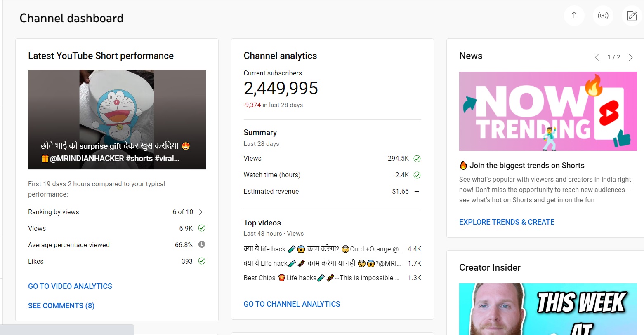Open GO TO CHANNEL ANALYTICS link
The height and width of the screenshot is (335, 644).
[x=292, y=304]
